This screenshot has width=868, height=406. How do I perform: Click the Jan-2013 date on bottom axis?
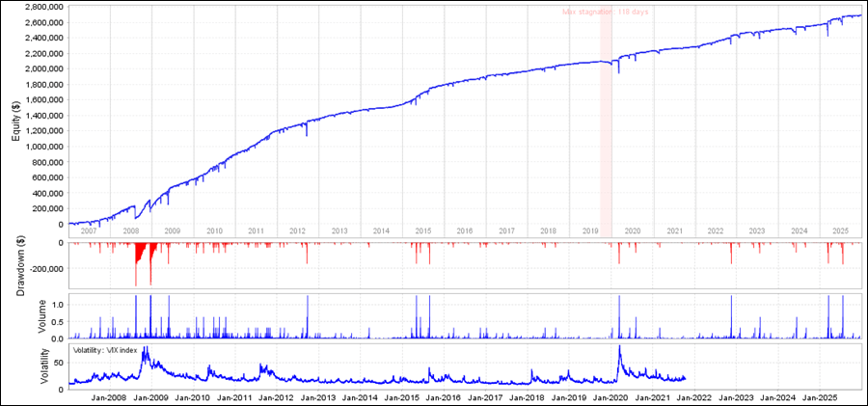tap(318, 396)
